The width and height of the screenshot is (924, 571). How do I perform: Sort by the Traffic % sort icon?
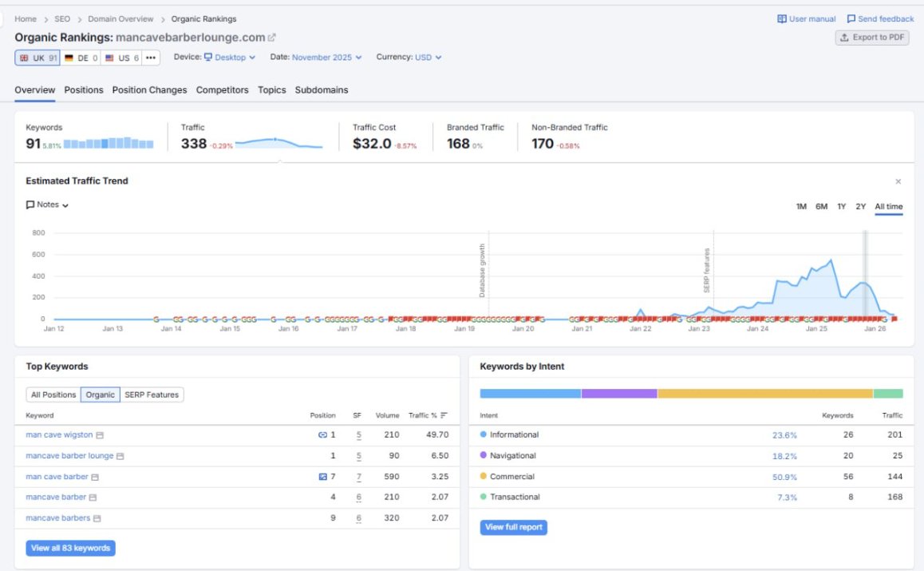coord(444,415)
